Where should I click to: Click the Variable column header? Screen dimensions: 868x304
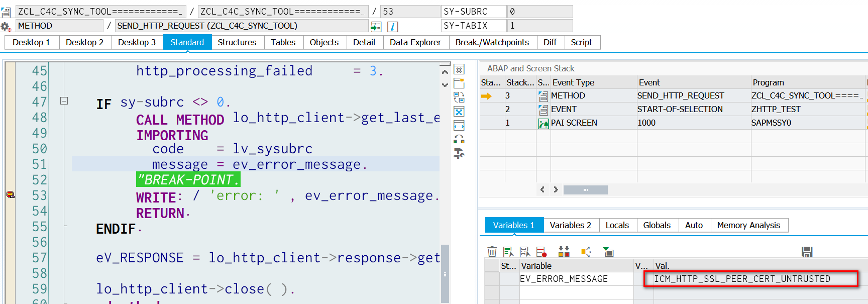(576, 266)
